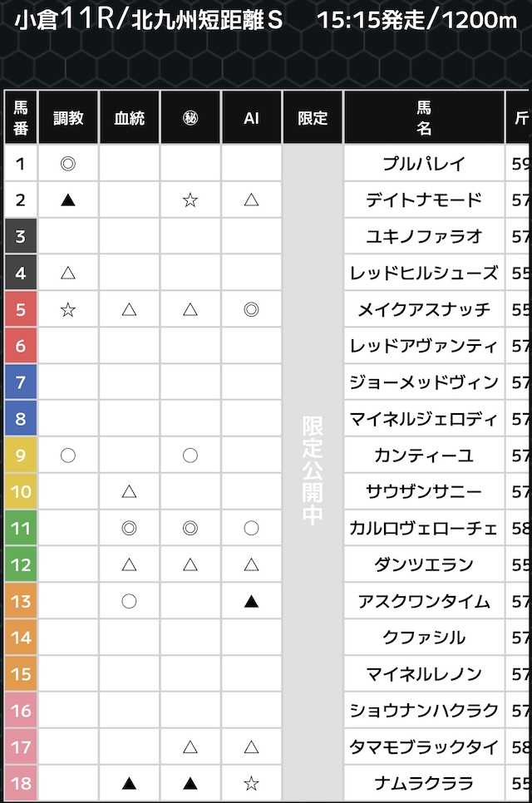Select the 血統 column header

coord(129,118)
